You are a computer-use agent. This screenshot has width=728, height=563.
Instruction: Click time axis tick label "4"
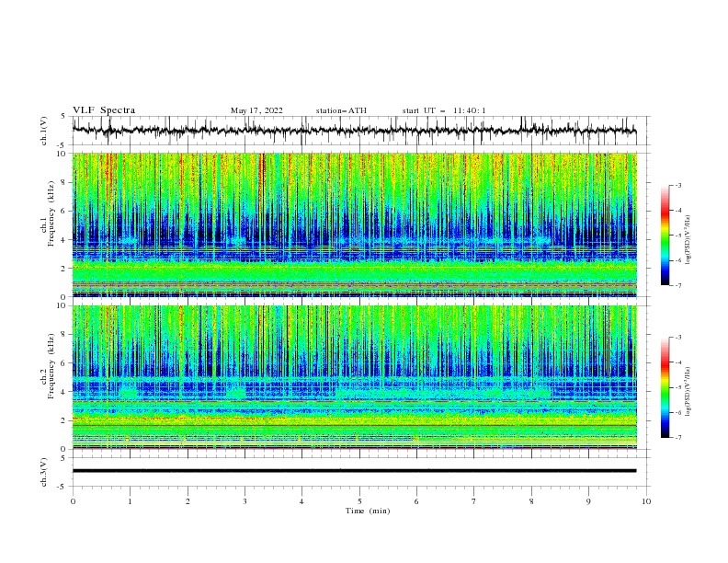pyautogui.click(x=301, y=501)
